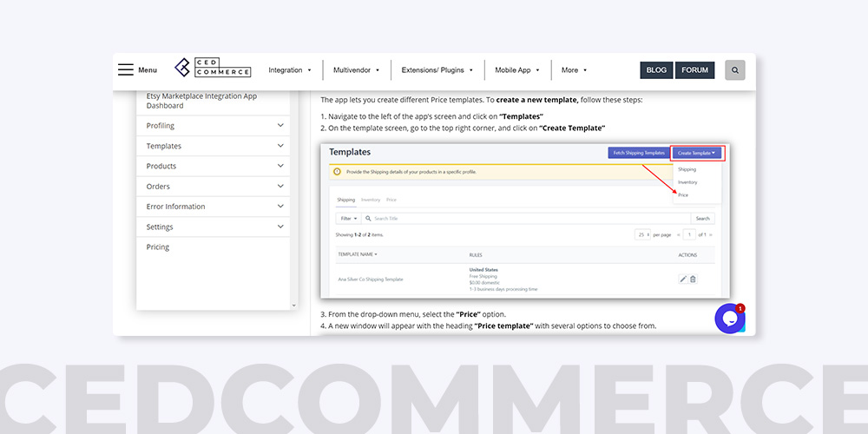Open the Integration dropdown menu
The height and width of the screenshot is (434, 868).
[x=290, y=70]
